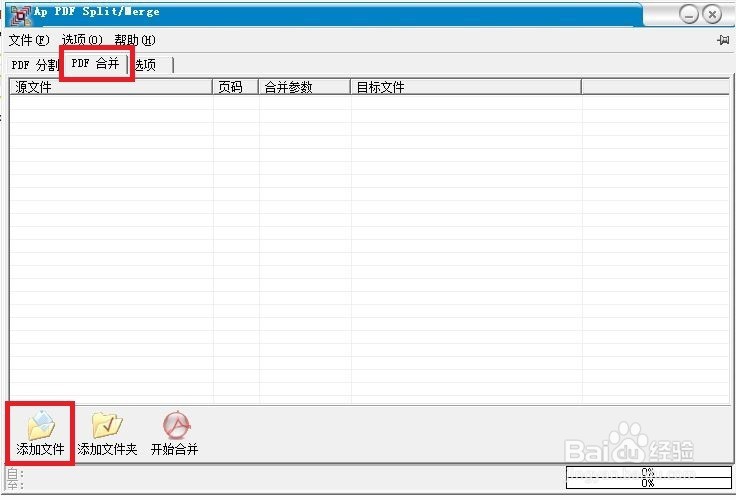Open the 选项(O) menu
The image size is (736, 500).
coord(82,40)
